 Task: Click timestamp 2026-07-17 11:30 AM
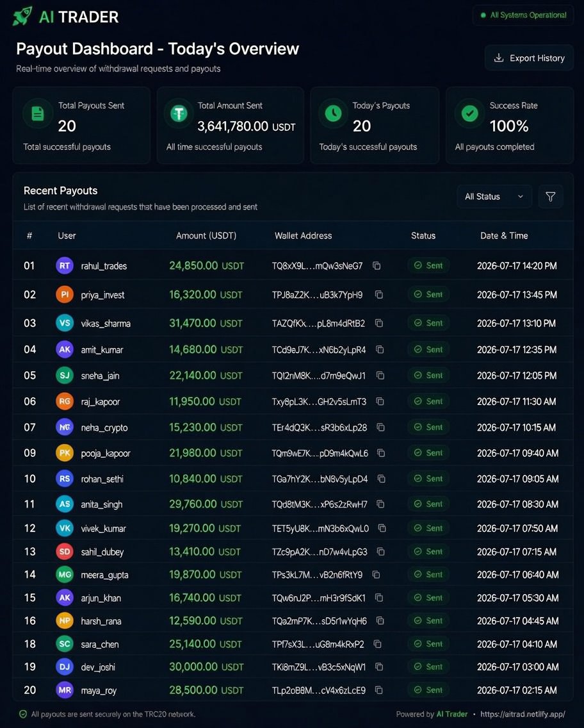pos(517,402)
